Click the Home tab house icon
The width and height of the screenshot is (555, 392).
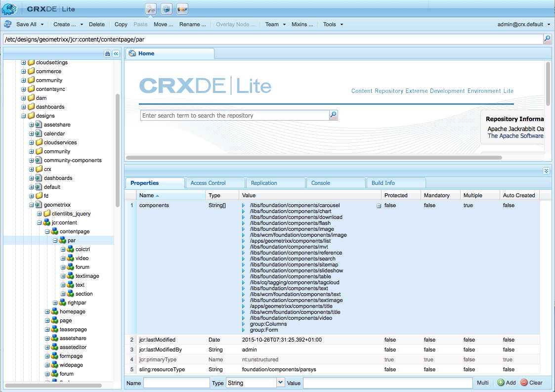point(132,53)
